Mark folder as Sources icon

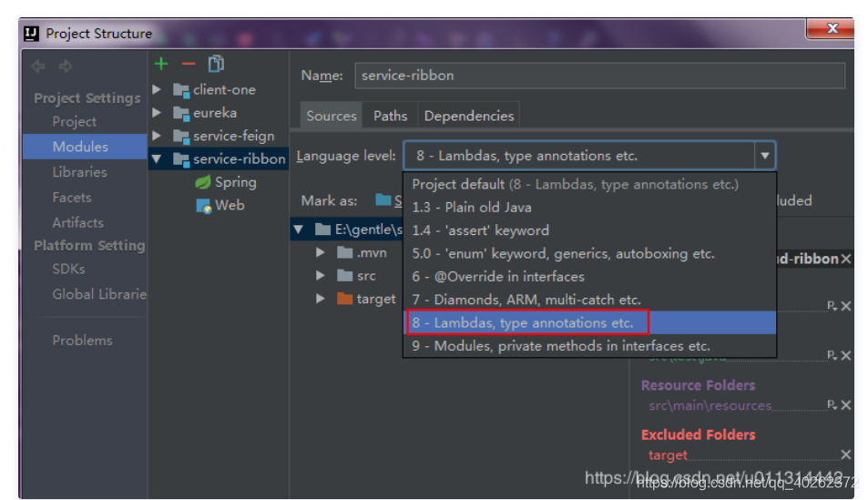[383, 199]
